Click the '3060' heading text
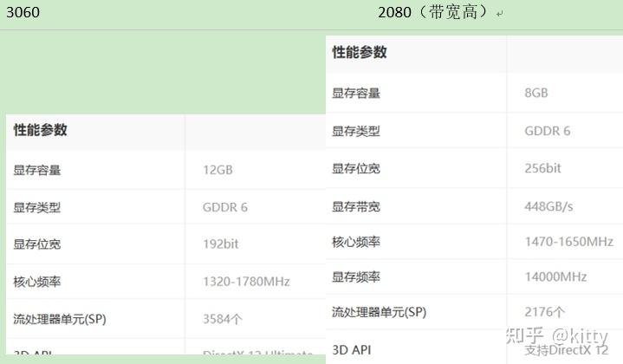623x364 pixels. click(23, 12)
